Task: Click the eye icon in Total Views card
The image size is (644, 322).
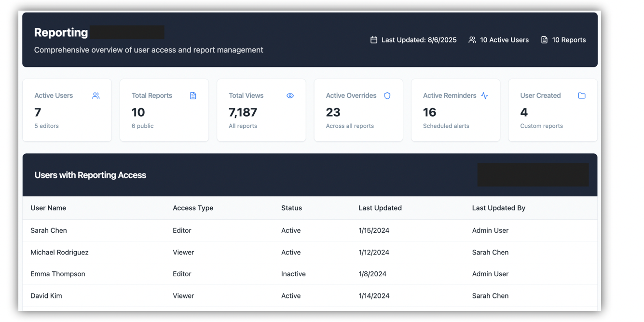Action: pos(290,95)
